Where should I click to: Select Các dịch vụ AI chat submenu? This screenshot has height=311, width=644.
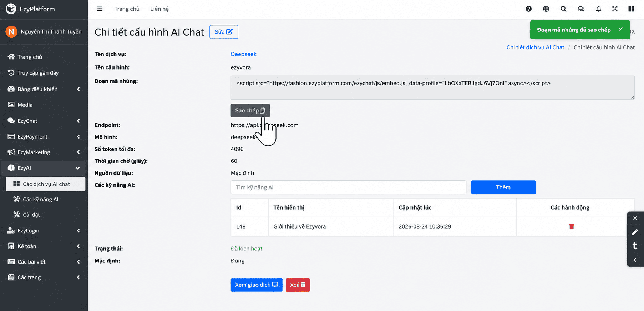[x=46, y=184]
